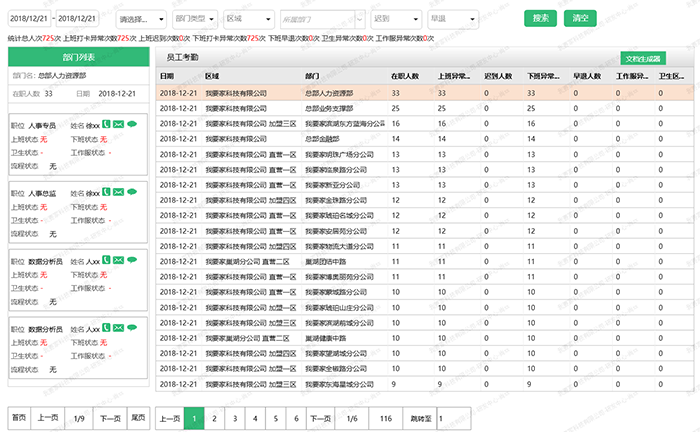Image resolution: width=700 pixels, height=432 pixels.
Task: Message the 人事总监 via chat bubble icon
Action: point(132,192)
